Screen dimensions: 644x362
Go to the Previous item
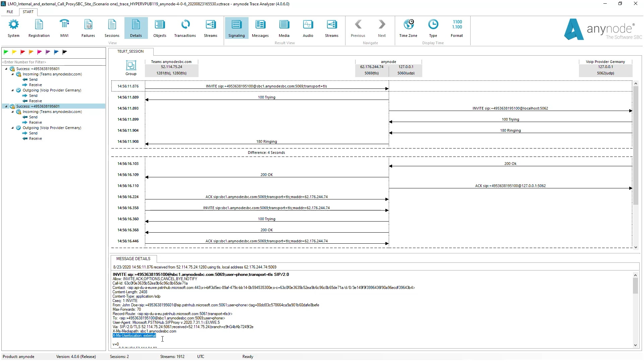click(358, 28)
